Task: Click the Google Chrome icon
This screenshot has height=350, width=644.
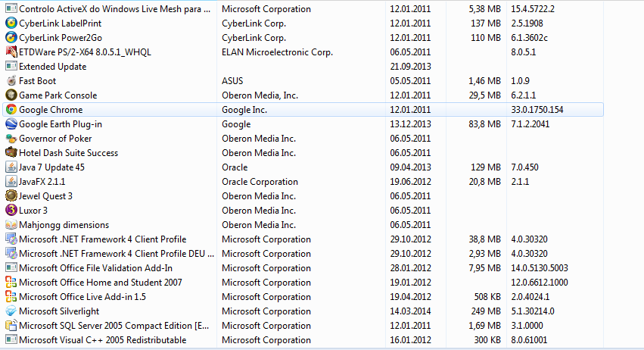Action: tap(11, 110)
